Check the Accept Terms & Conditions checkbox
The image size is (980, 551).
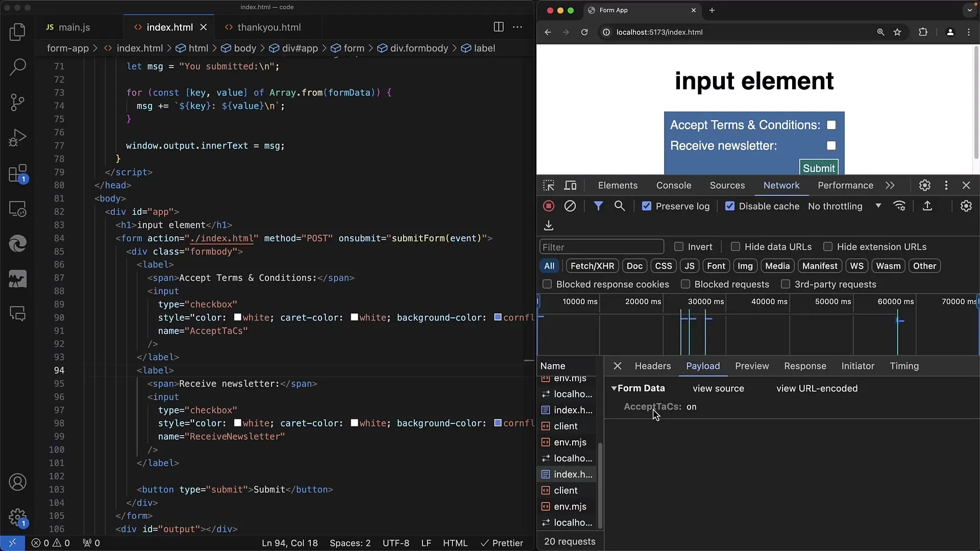(830, 125)
